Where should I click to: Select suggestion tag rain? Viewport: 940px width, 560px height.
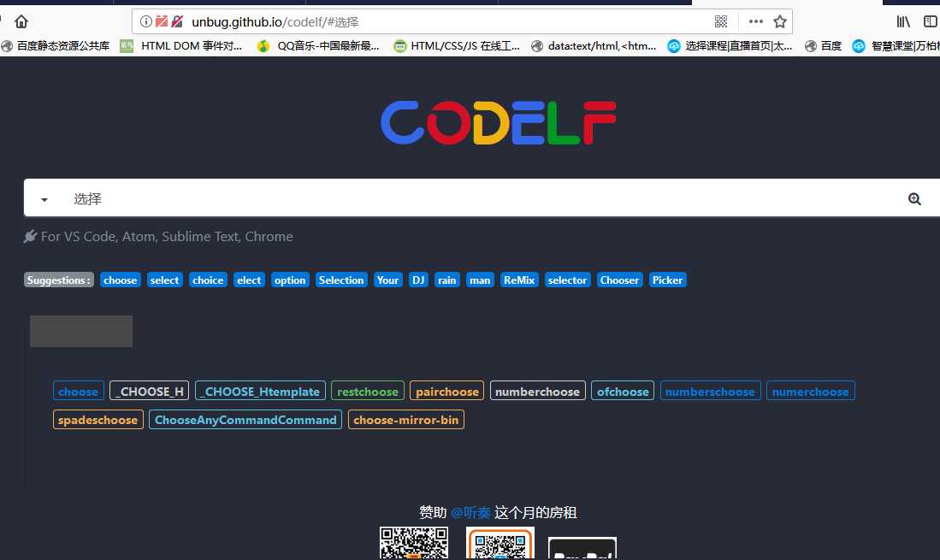[446, 280]
